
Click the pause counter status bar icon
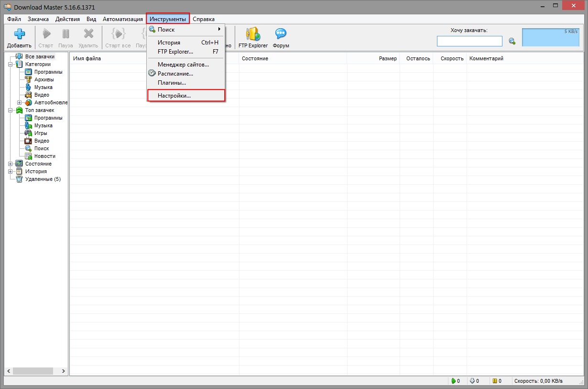tap(494, 381)
